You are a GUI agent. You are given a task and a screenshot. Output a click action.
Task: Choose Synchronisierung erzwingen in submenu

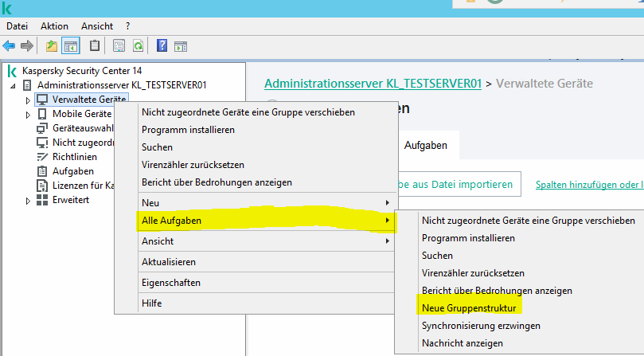coord(481,326)
